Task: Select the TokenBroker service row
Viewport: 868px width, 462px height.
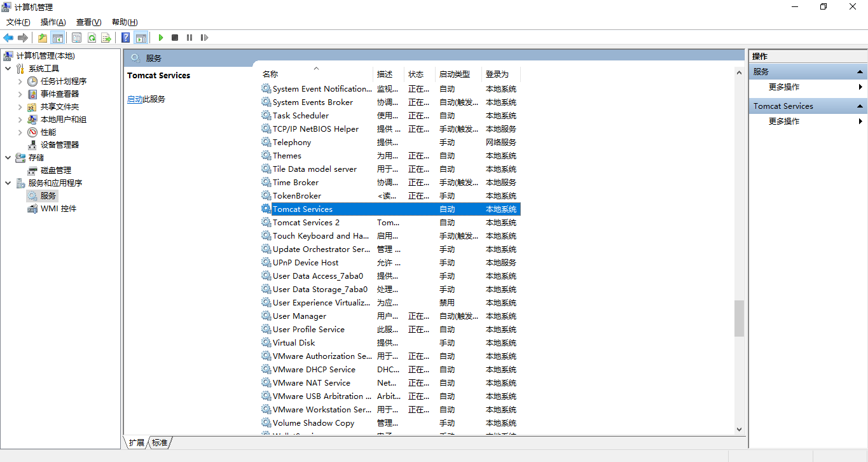Action: (x=390, y=196)
